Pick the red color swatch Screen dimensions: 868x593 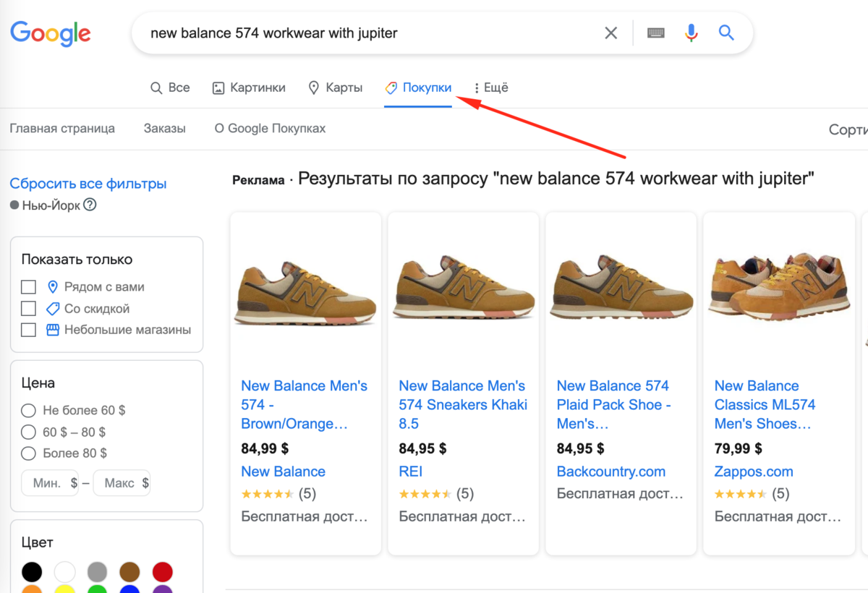[163, 572]
